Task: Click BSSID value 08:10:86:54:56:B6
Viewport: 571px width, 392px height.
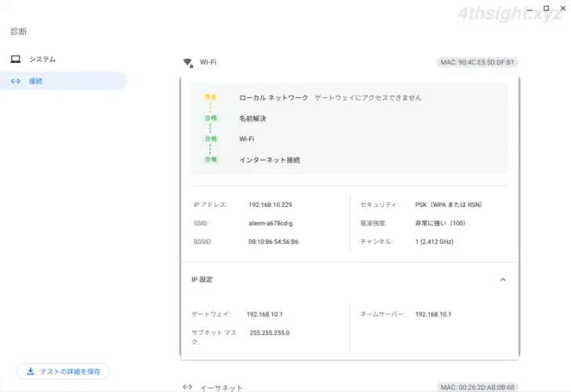Action: [274, 241]
